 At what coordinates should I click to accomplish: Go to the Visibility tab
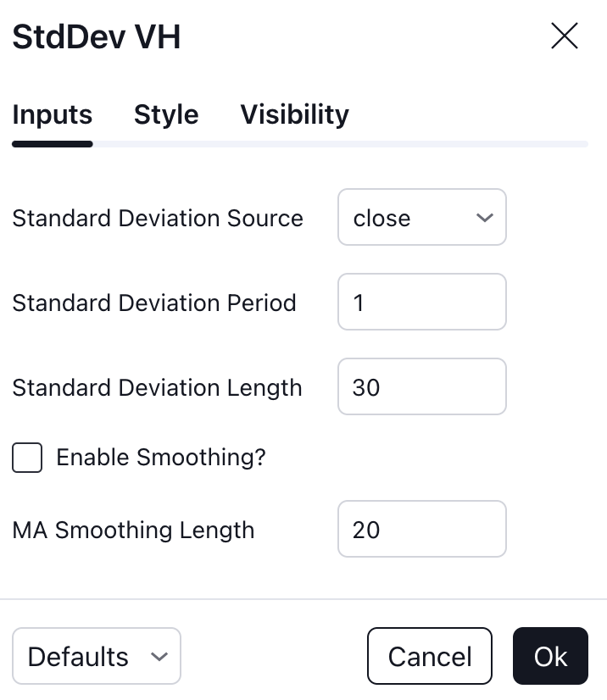(295, 114)
